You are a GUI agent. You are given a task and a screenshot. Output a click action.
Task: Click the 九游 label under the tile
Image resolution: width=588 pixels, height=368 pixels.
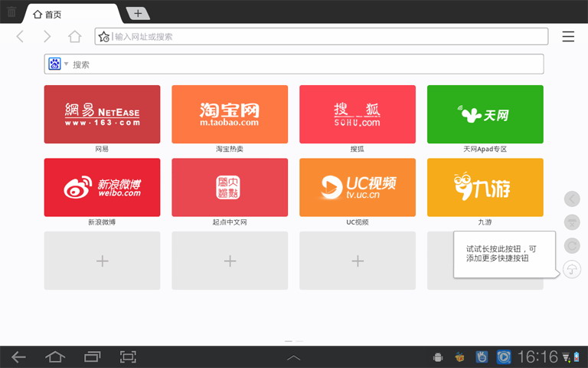tap(485, 222)
